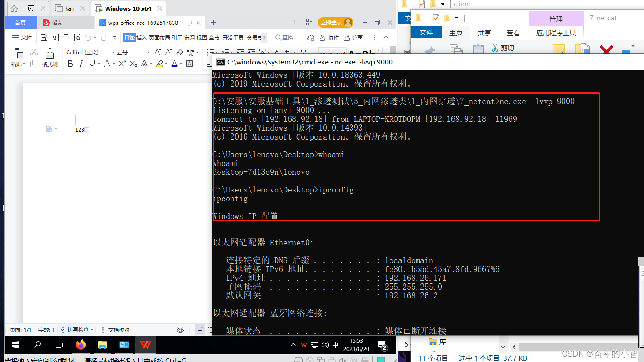
Task: Open the underline style dropdown arrow
Action: pyautogui.click(x=98, y=64)
